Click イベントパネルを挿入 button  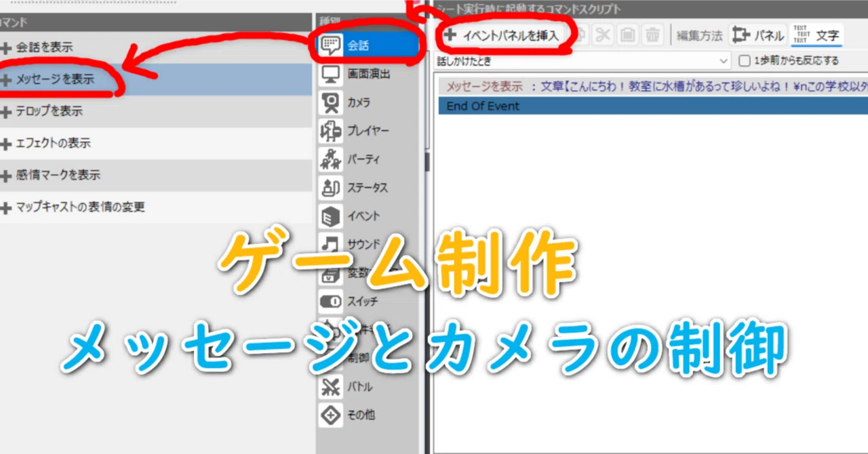pyautogui.click(x=503, y=35)
